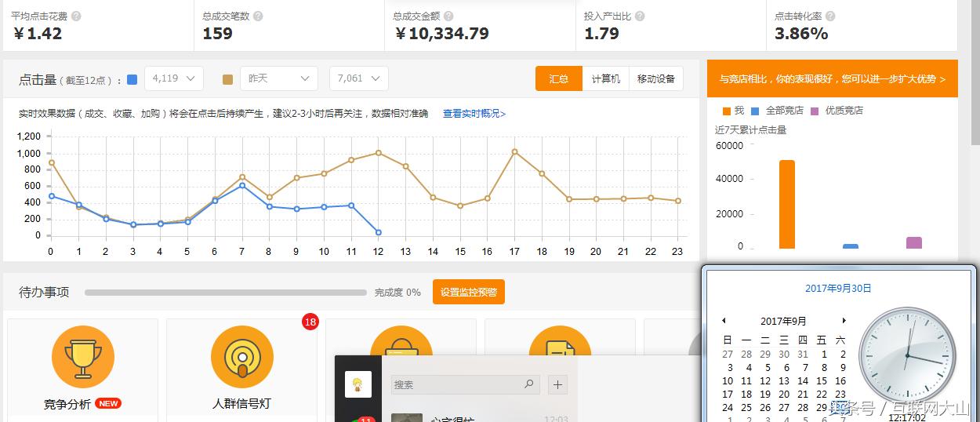Click 159 total transactions value
Screen dimensions: 980x422
(x=217, y=34)
